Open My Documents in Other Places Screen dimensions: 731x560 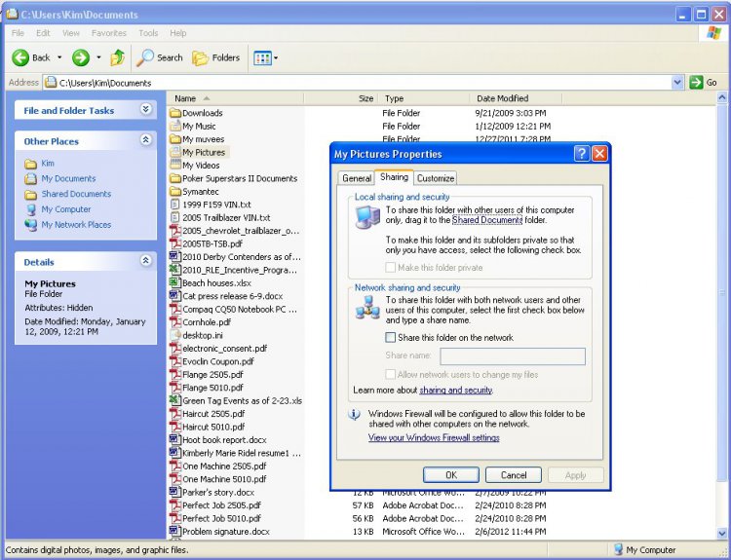pyautogui.click(x=68, y=178)
